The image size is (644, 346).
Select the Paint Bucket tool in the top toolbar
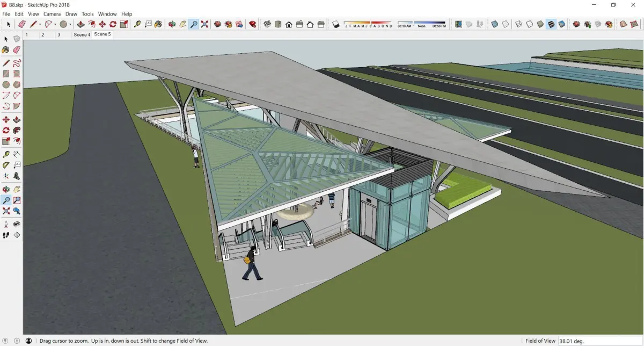[x=159, y=24]
